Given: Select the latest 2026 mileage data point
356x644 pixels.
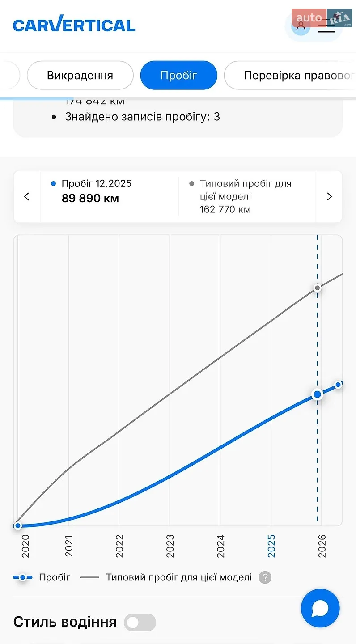Looking at the screenshot, I should point(339,385).
